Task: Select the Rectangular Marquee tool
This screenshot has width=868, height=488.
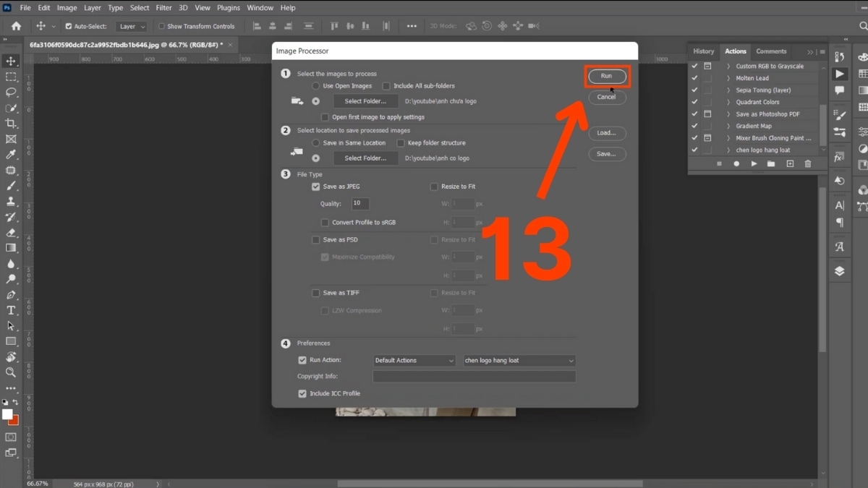Action: [11, 77]
